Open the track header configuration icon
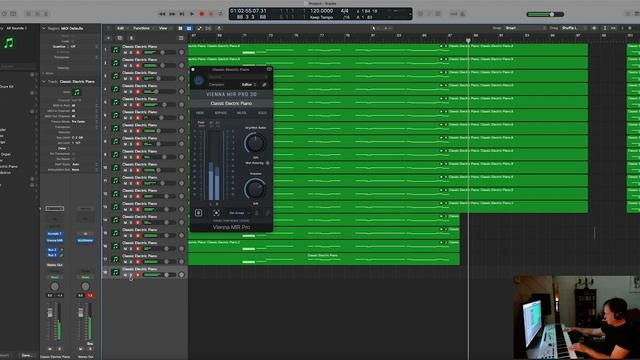 pyautogui.click(x=181, y=38)
